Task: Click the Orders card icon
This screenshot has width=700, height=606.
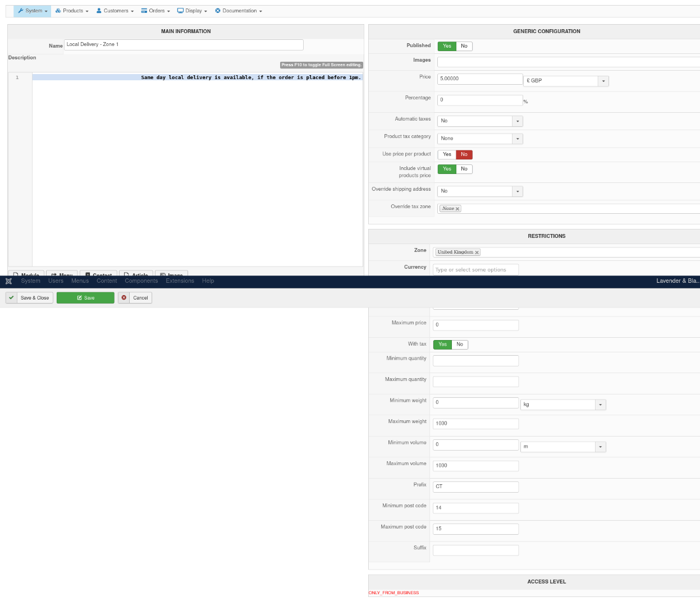Action: [x=144, y=11]
